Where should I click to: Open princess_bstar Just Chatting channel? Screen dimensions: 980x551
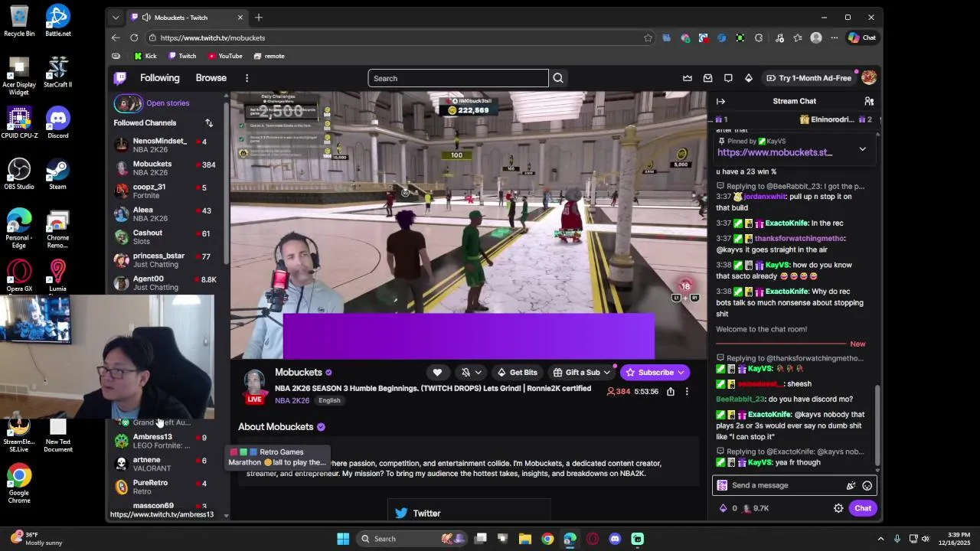pyautogui.click(x=165, y=260)
